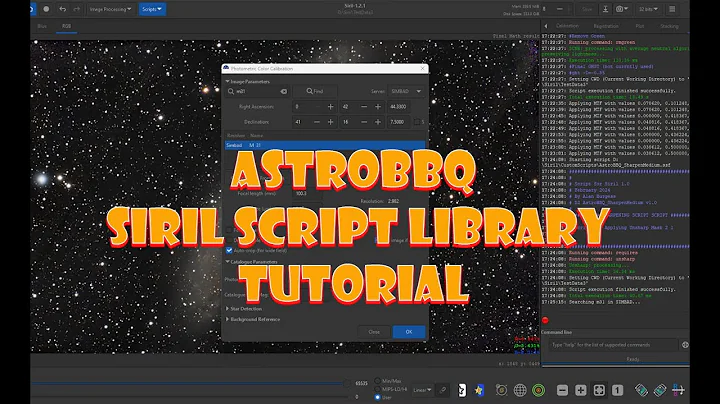Click the celestial grid globe icon

point(520,390)
